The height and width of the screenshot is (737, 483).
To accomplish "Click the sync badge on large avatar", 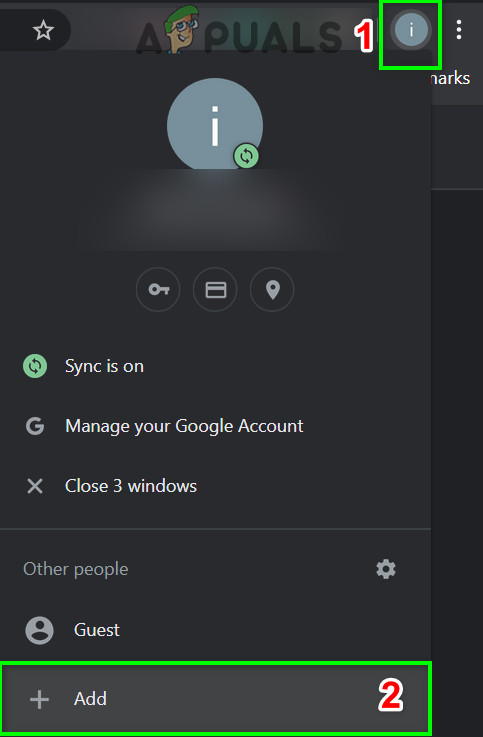I will point(246,156).
